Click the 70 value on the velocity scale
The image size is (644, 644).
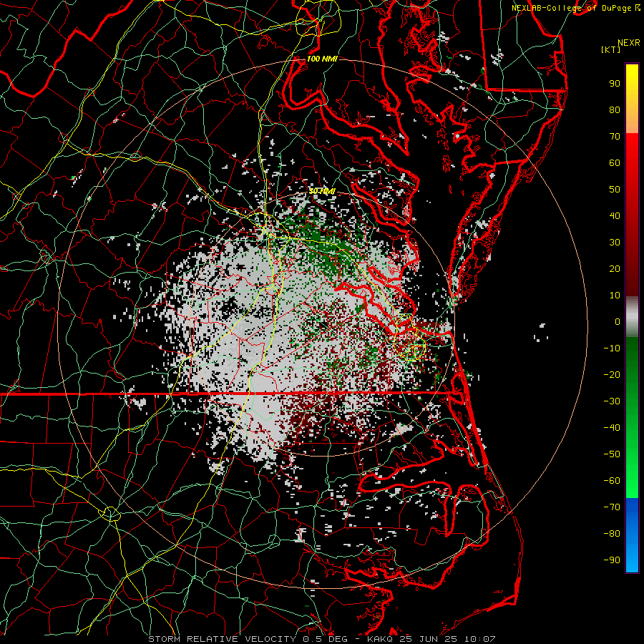click(x=615, y=137)
